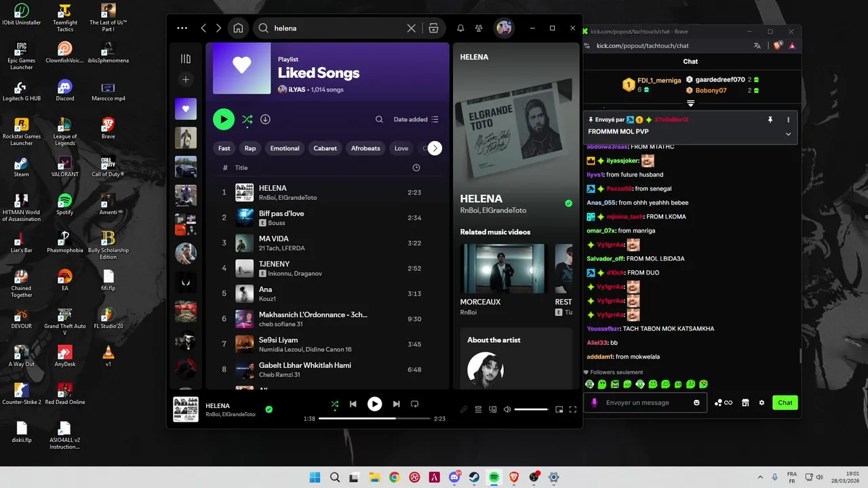Click the plus button to create a playlist
This screenshot has width=868, height=488.
[186, 79]
